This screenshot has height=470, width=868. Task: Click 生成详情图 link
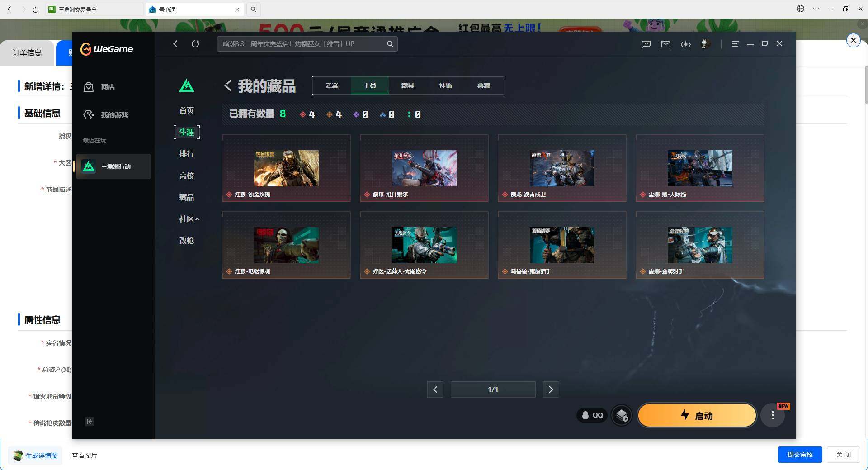(36, 456)
